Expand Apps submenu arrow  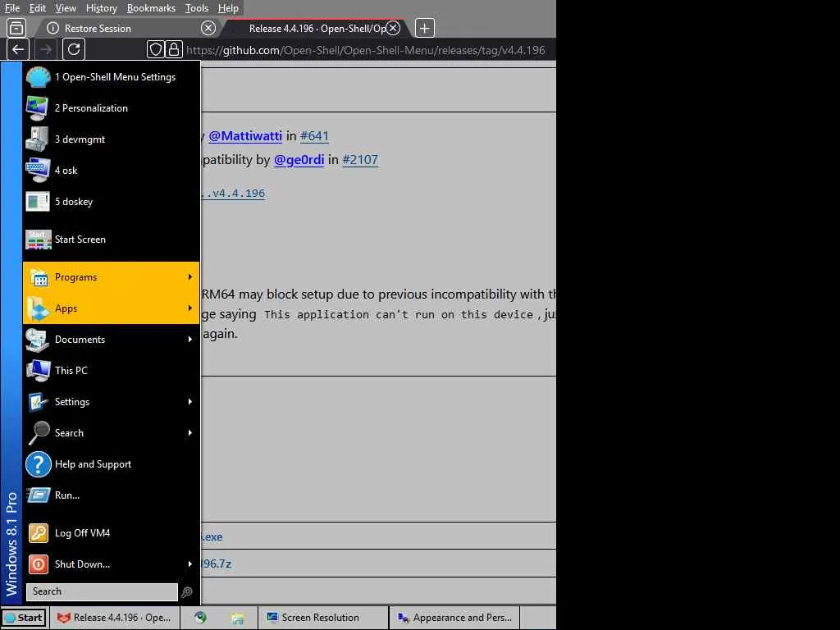pos(190,308)
